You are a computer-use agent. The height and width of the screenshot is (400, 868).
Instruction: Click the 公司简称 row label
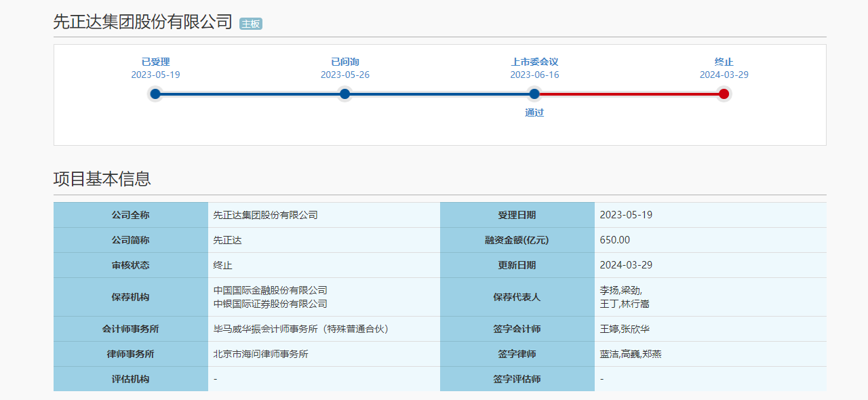[131, 240]
